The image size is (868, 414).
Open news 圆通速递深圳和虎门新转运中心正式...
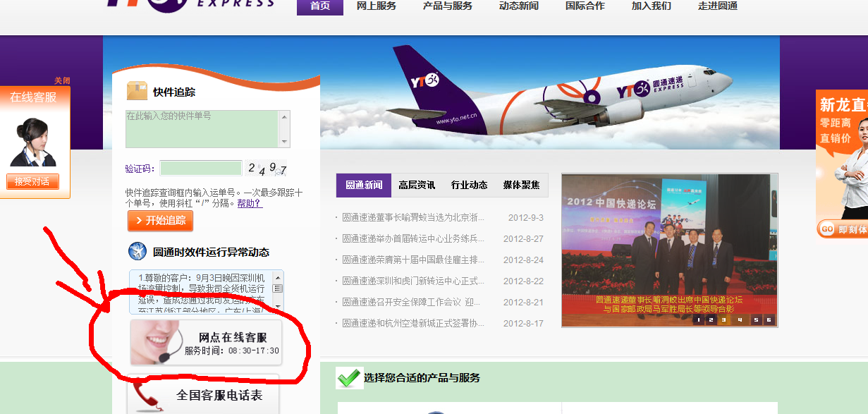tap(413, 281)
